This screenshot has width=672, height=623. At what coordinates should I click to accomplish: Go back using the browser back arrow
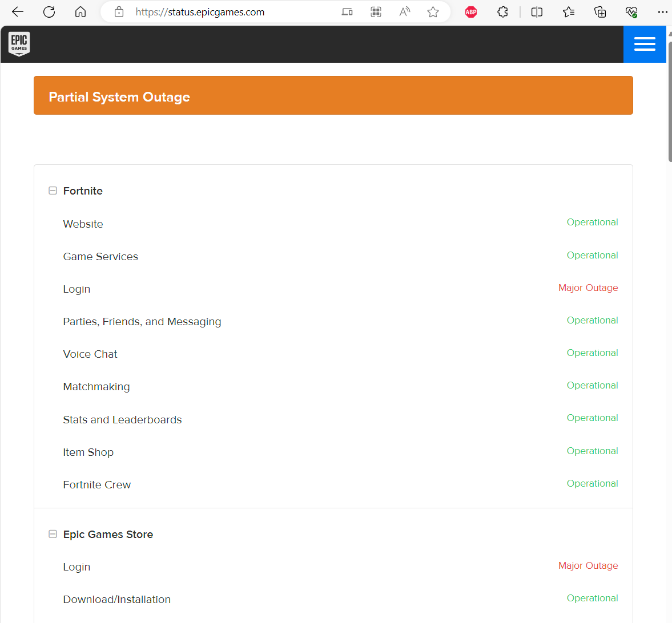tap(18, 12)
